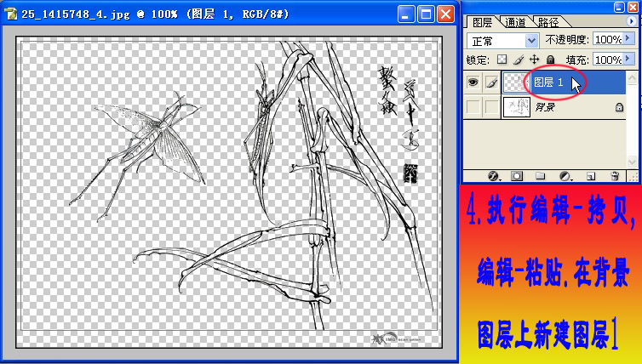Image resolution: width=642 pixels, height=364 pixels.
Task: Create a new layer set folder
Action: [541, 176]
